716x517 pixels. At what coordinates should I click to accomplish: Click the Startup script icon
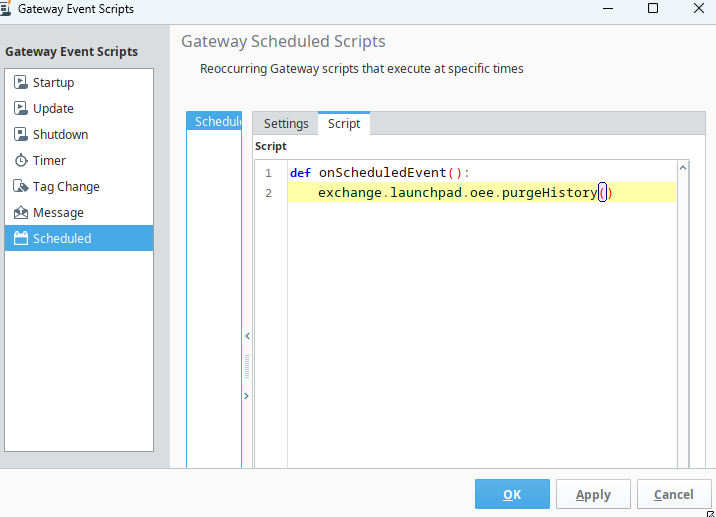(x=20, y=82)
